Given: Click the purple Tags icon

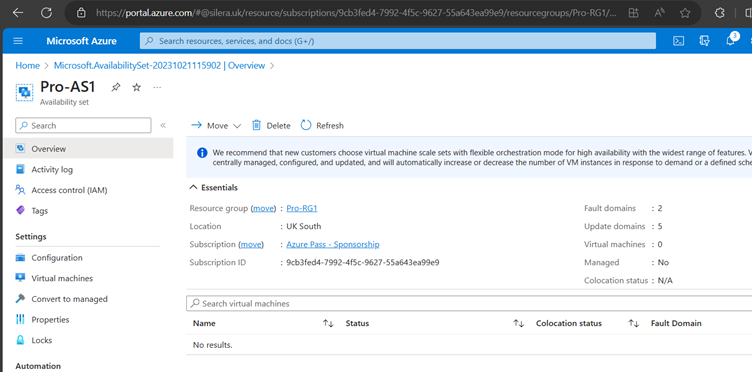Looking at the screenshot, I should pos(20,210).
